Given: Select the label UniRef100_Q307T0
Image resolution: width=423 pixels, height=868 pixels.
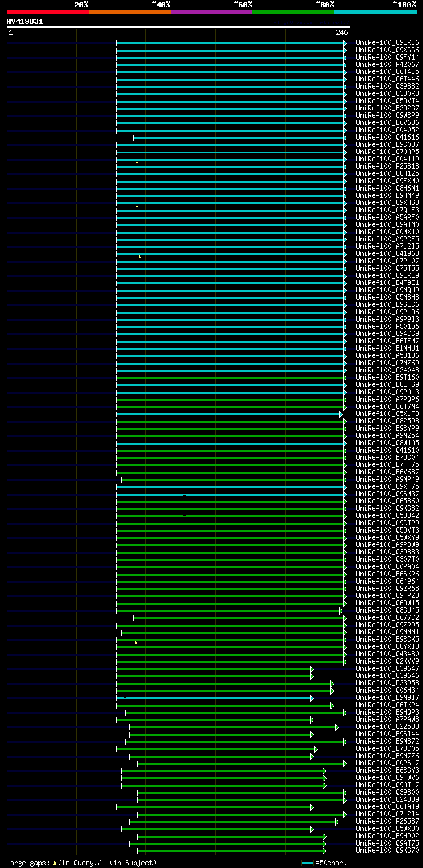Looking at the screenshot, I should (x=387, y=559).
